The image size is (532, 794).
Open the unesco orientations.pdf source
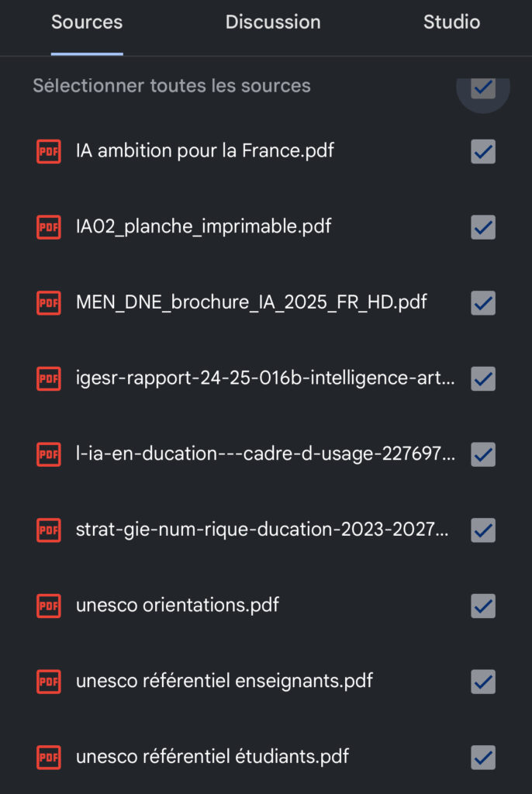tap(178, 606)
